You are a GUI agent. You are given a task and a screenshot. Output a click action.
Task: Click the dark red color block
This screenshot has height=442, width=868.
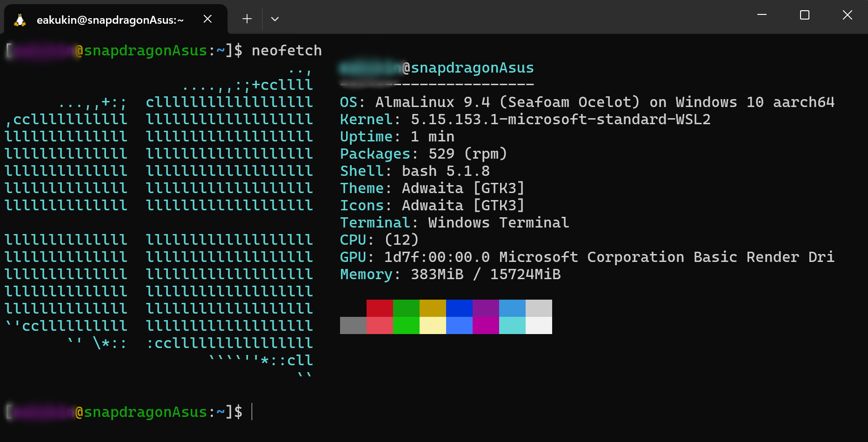point(380,308)
